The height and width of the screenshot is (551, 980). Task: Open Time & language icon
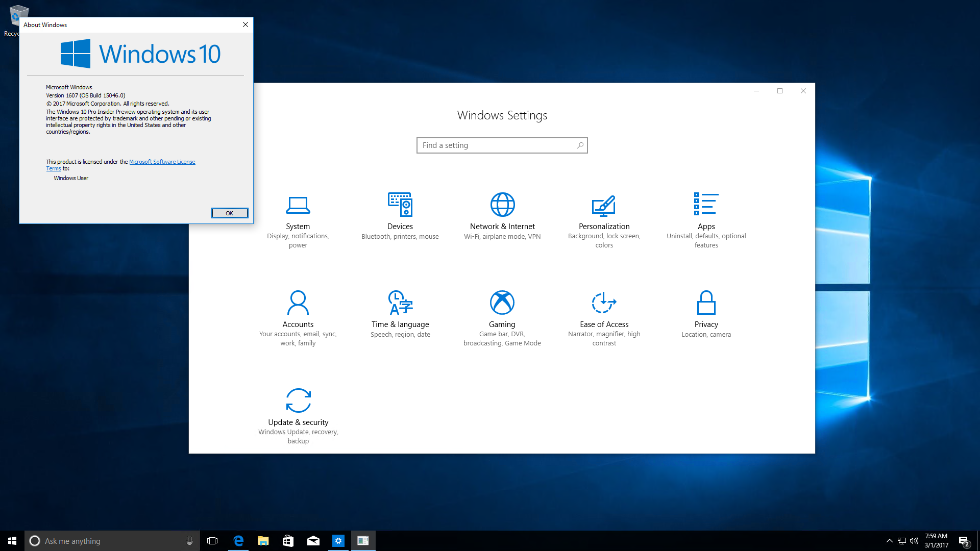tap(400, 303)
